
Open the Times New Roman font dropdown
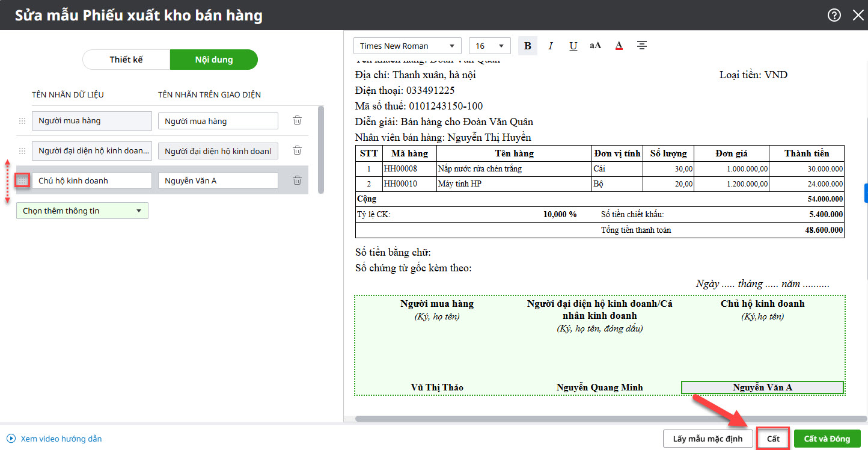click(x=407, y=46)
